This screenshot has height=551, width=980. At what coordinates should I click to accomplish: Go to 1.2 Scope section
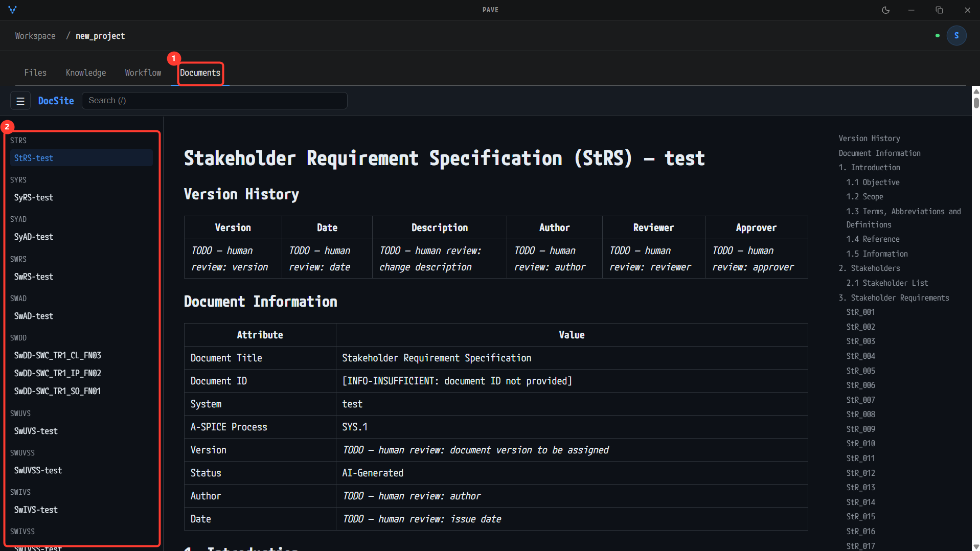coord(864,197)
